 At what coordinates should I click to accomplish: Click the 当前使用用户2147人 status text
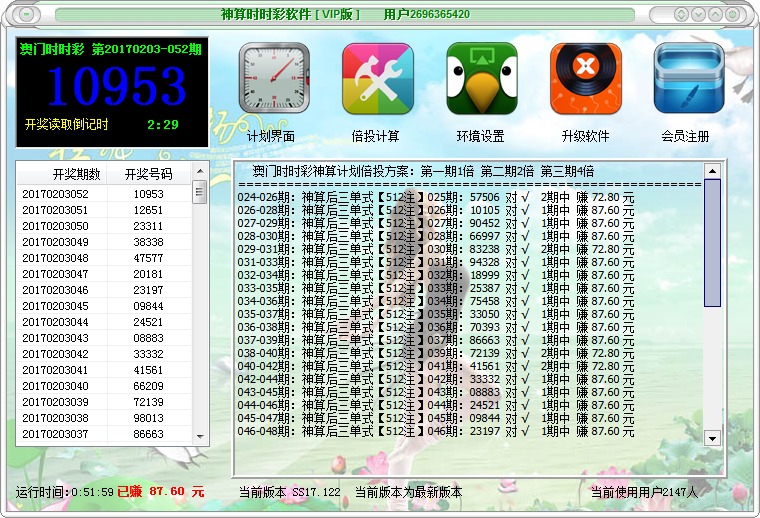644,492
